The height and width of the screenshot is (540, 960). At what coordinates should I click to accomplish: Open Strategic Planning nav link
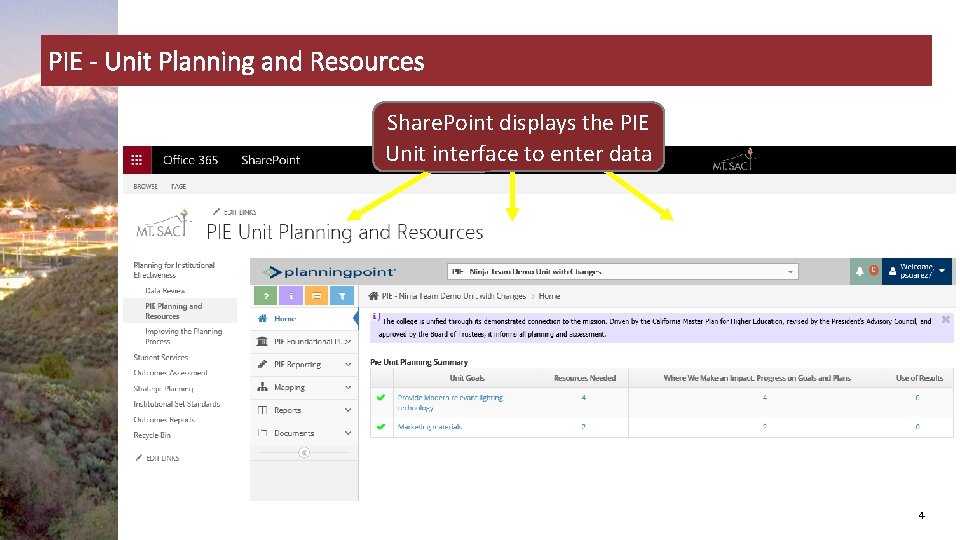(163, 388)
